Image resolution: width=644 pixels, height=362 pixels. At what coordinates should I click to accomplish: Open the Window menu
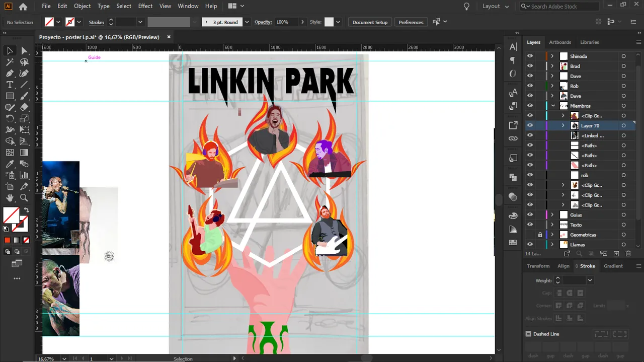188,6
